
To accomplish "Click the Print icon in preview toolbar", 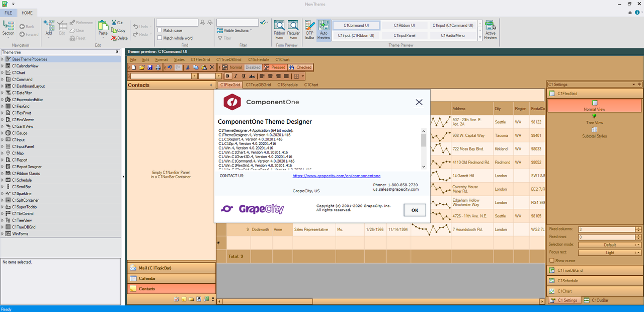I will click(x=158, y=67).
